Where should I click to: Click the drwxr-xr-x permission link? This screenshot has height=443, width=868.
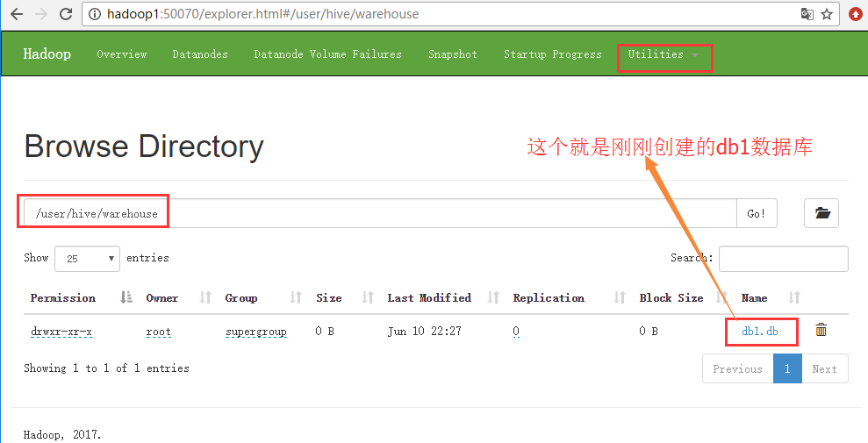(x=61, y=332)
